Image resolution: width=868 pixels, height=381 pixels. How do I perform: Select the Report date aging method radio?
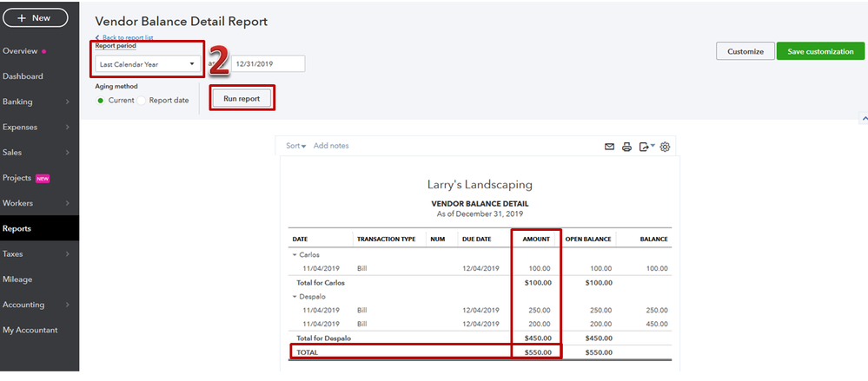click(x=141, y=101)
